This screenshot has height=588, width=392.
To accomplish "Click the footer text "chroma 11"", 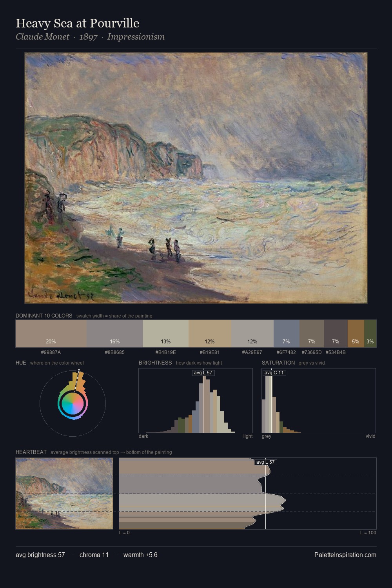I will point(94,555).
